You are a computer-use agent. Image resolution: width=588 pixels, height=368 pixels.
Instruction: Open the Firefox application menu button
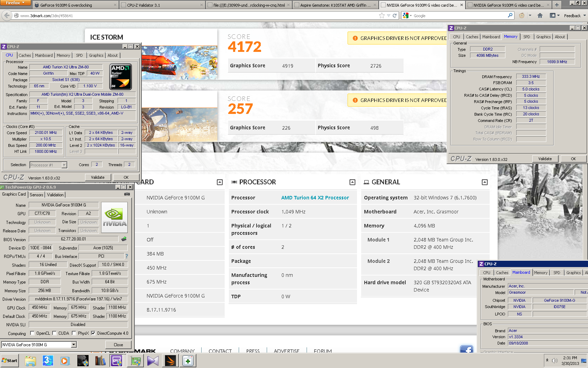(x=16, y=3)
